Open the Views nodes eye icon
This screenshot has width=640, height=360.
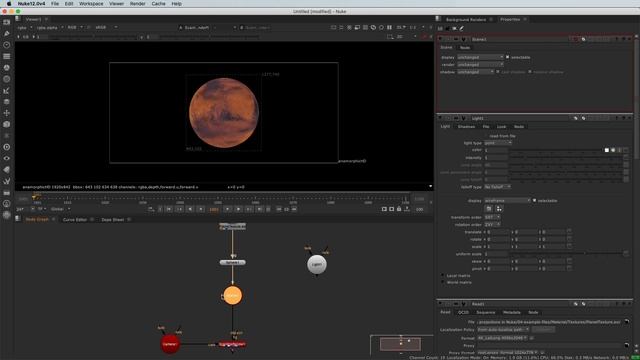coord(7,158)
